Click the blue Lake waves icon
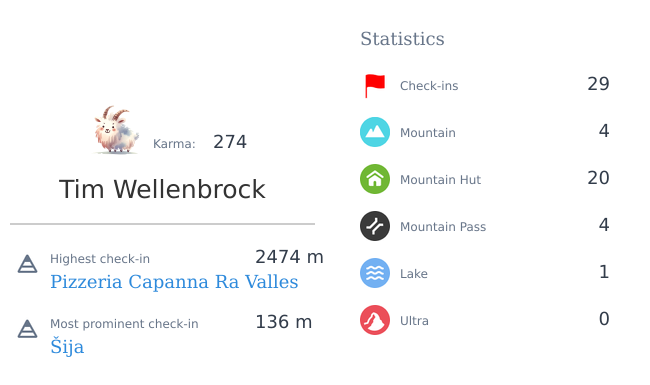 click(x=375, y=273)
